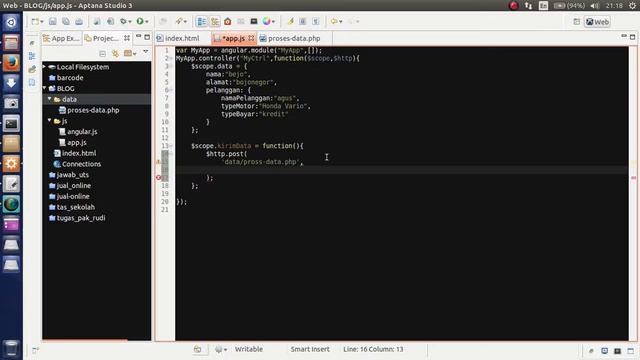
Task: Open System Settings from the launcher
Action: tap(11, 164)
